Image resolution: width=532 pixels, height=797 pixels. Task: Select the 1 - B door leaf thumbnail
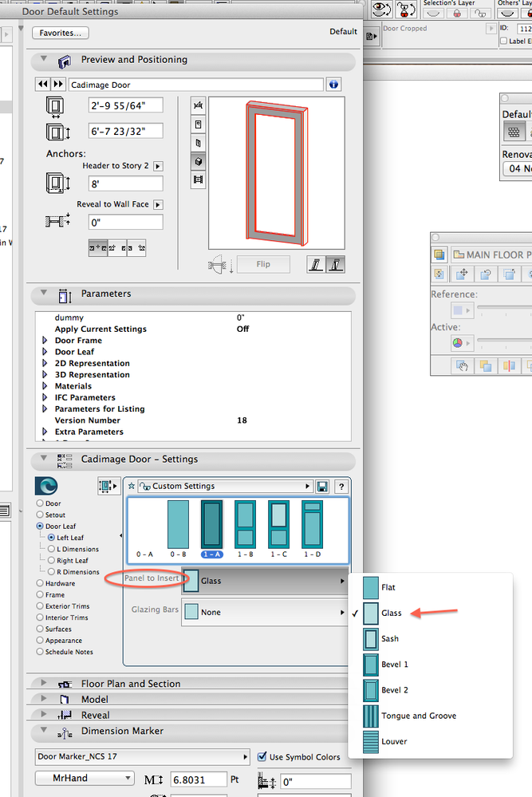(246, 529)
